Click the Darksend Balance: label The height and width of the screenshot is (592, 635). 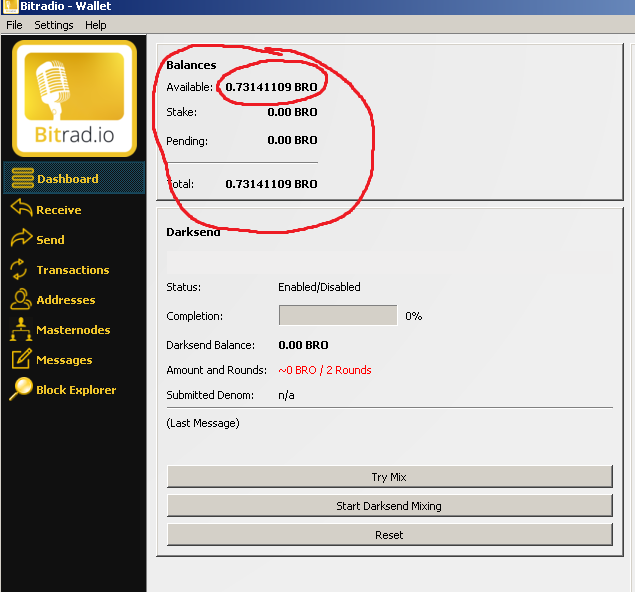pos(211,345)
